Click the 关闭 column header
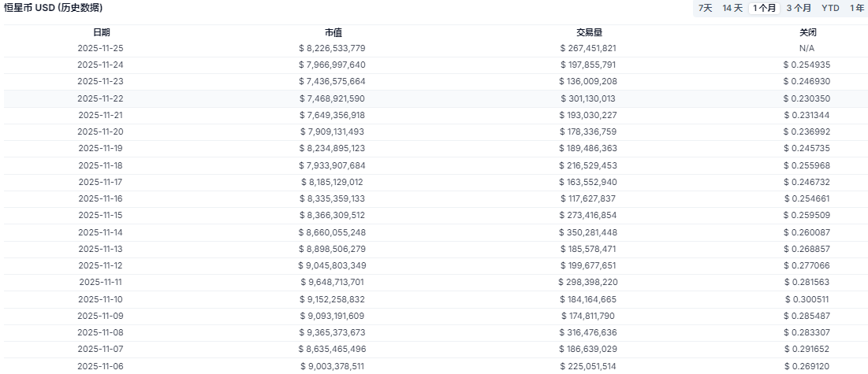868x374 pixels. point(807,32)
